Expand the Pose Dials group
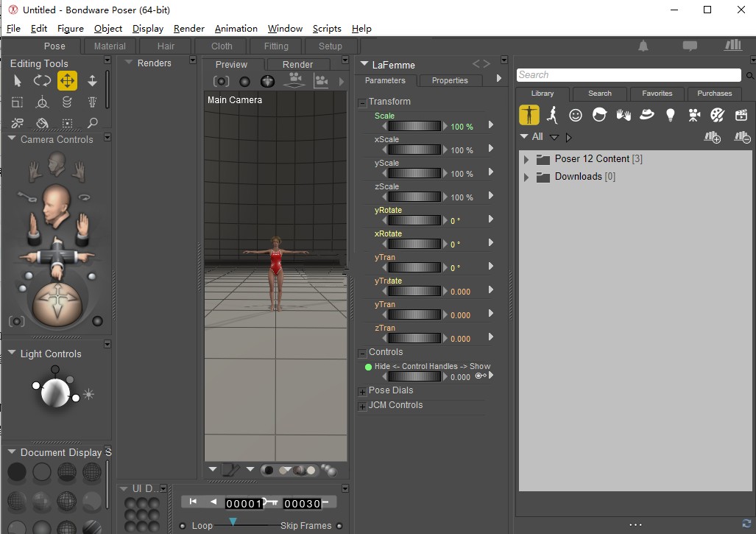Image resolution: width=756 pixels, height=534 pixels. [362, 391]
